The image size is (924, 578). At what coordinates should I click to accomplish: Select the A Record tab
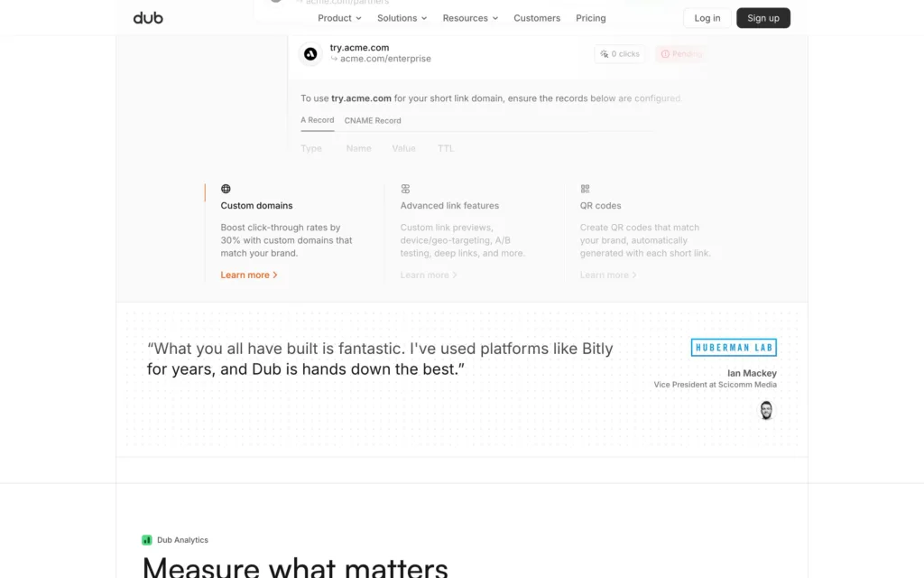pos(317,120)
